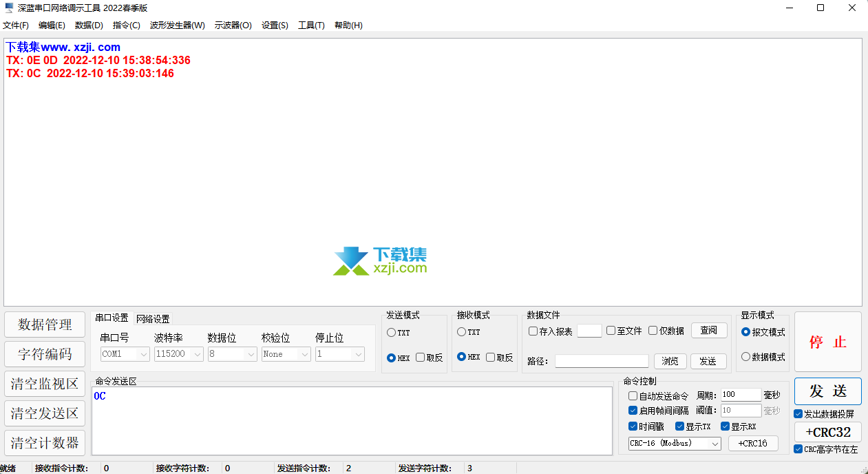Open the 帮助(H) menu
Image resolution: width=868 pixels, height=474 pixels.
[x=348, y=25]
